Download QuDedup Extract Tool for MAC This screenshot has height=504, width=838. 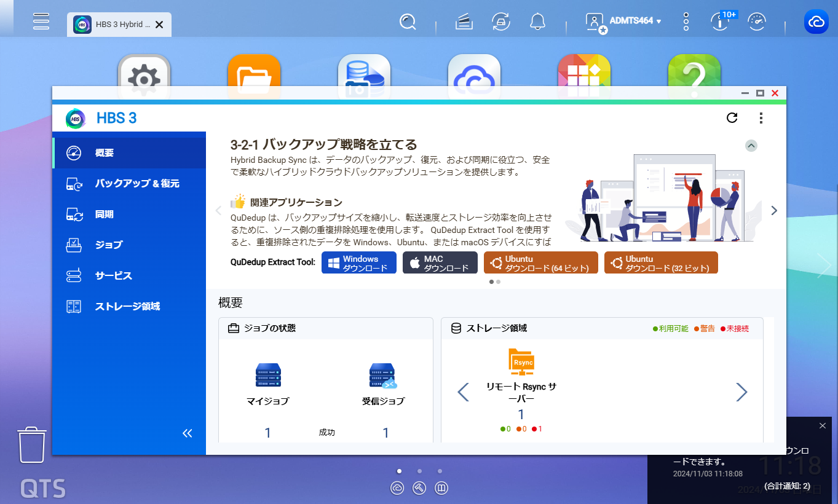tap(440, 263)
